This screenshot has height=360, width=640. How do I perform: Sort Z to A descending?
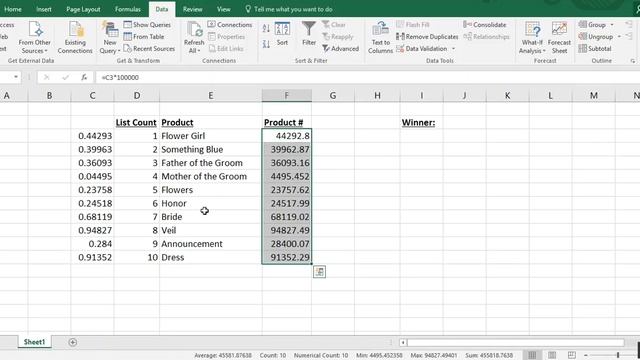(x=266, y=44)
